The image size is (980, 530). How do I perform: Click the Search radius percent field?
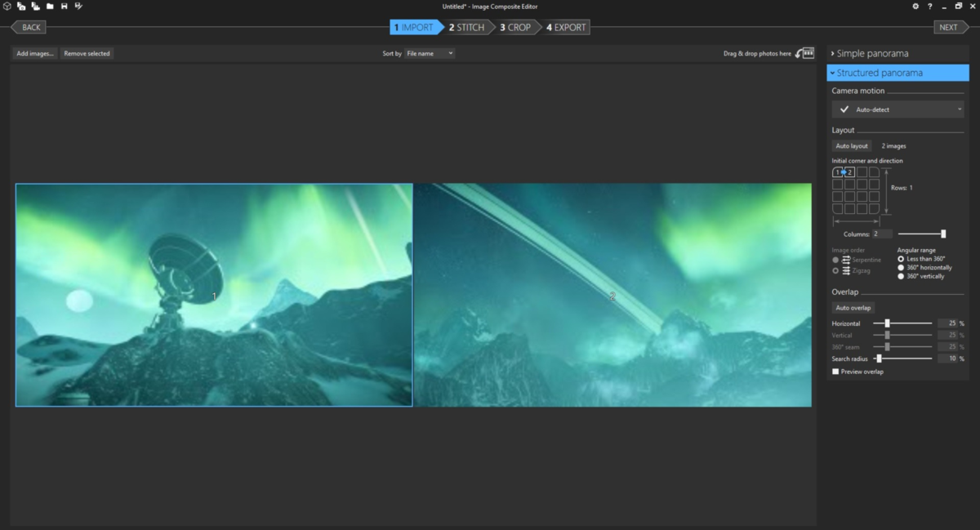tap(947, 359)
